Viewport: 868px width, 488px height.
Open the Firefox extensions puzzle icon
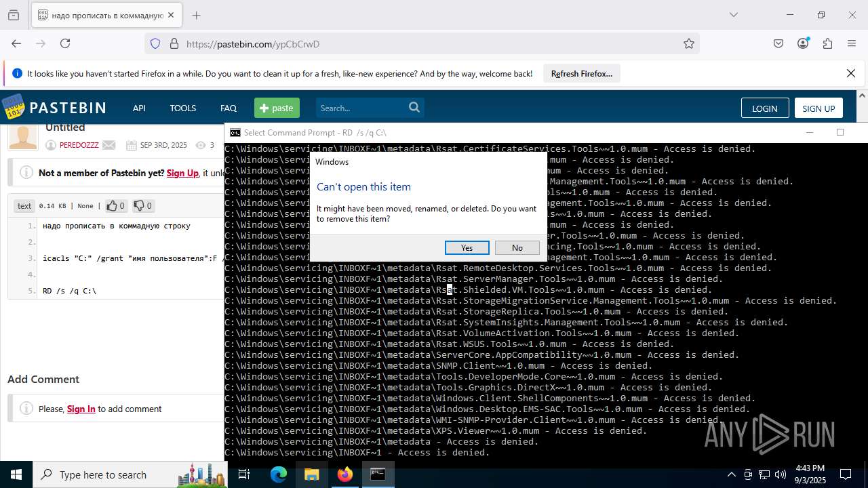827,43
